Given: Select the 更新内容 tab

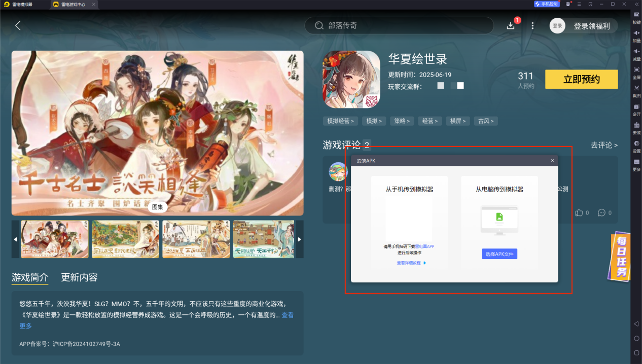Looking at the screenshot, I should [80, 277].
